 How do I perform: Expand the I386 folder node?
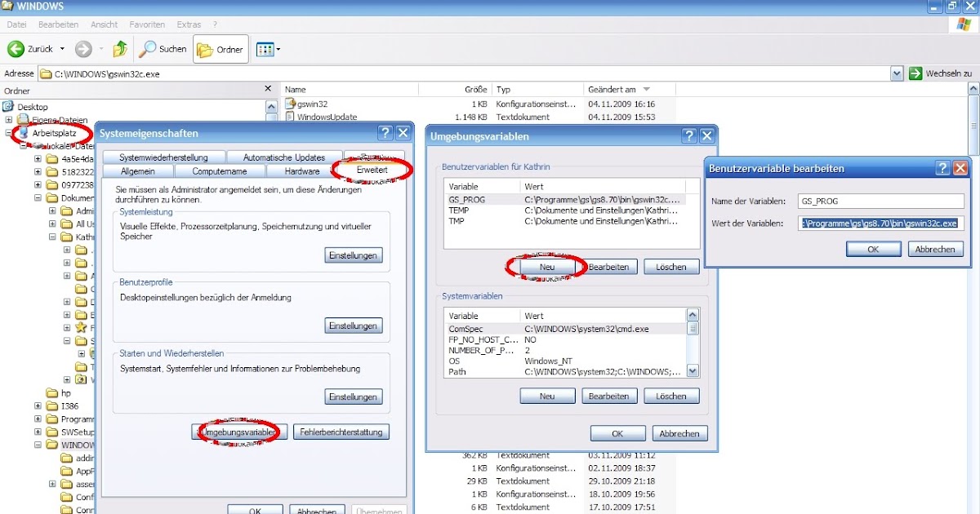pyautogui.click(x=38, y=405)
